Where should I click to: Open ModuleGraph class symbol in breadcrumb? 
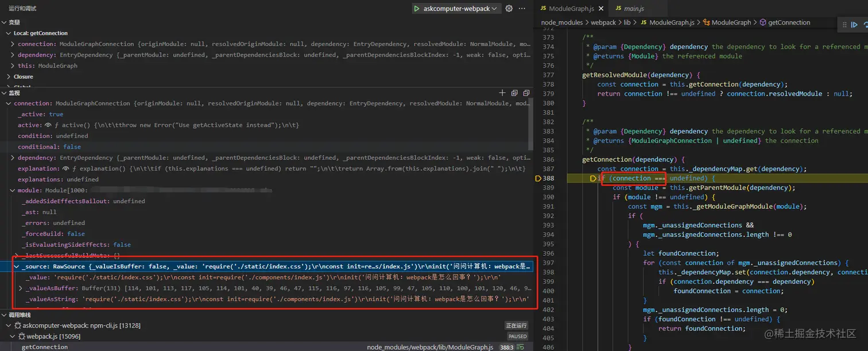tap(726, 22)
